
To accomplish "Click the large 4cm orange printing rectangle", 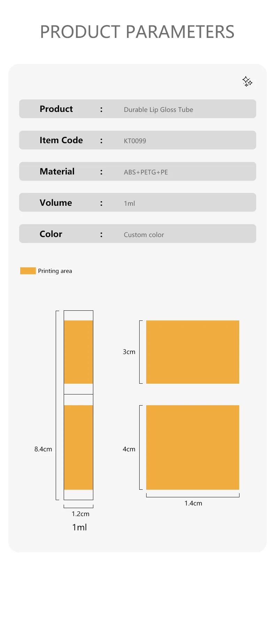I will 192,447.
